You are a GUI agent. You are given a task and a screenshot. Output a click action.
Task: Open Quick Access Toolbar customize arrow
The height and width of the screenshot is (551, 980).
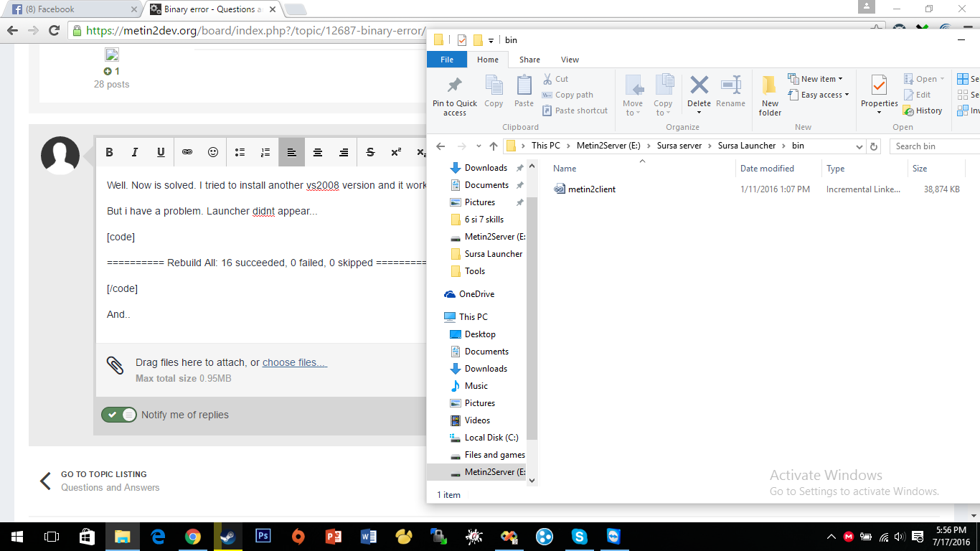tap(491, 41)
